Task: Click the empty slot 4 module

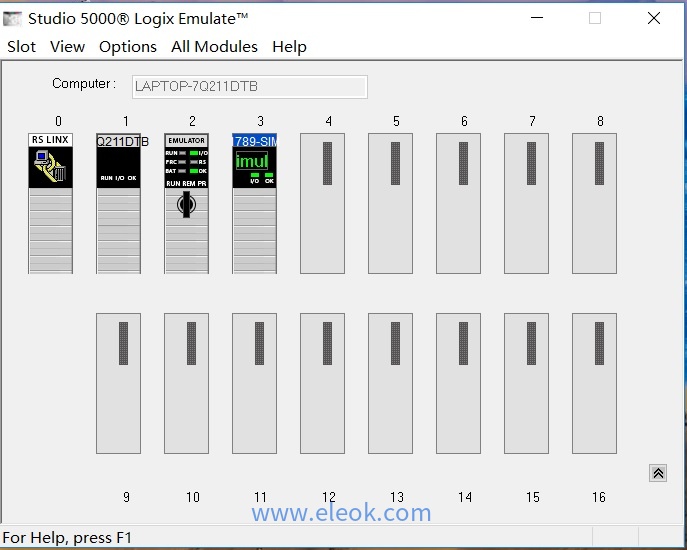Action: pos(322,203)
